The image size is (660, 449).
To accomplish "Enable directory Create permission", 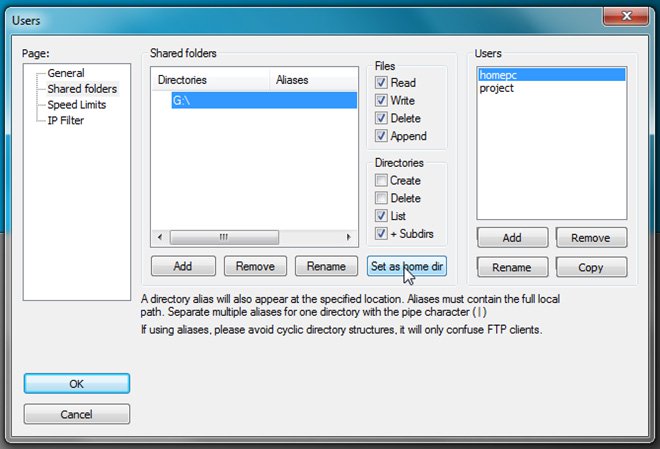I will point(381,181).
